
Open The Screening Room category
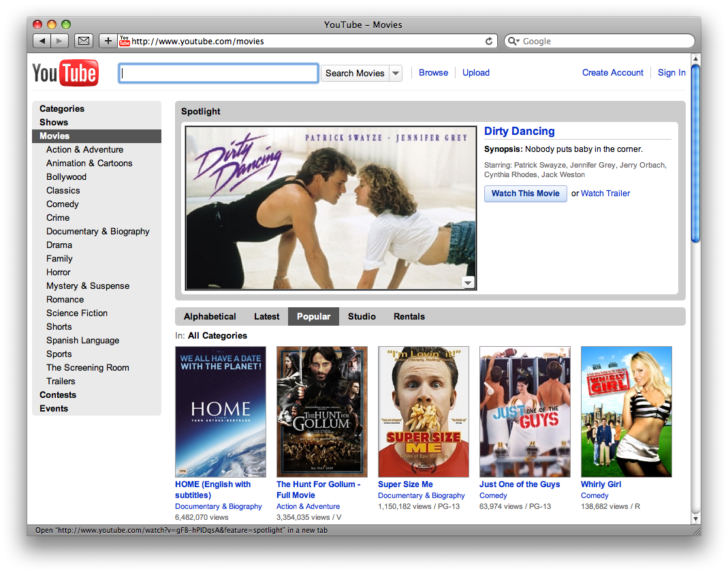(87, 367)
